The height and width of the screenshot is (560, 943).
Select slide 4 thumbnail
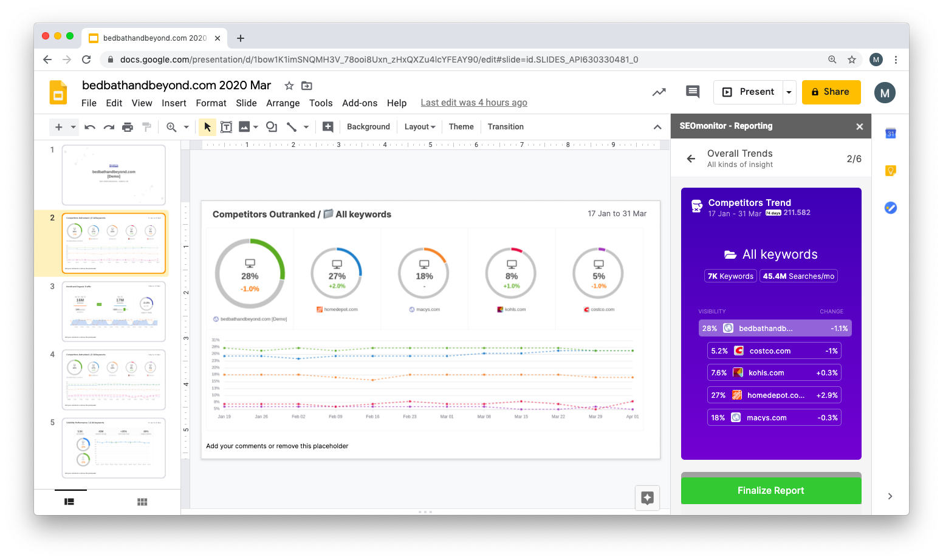pos(114,380)
